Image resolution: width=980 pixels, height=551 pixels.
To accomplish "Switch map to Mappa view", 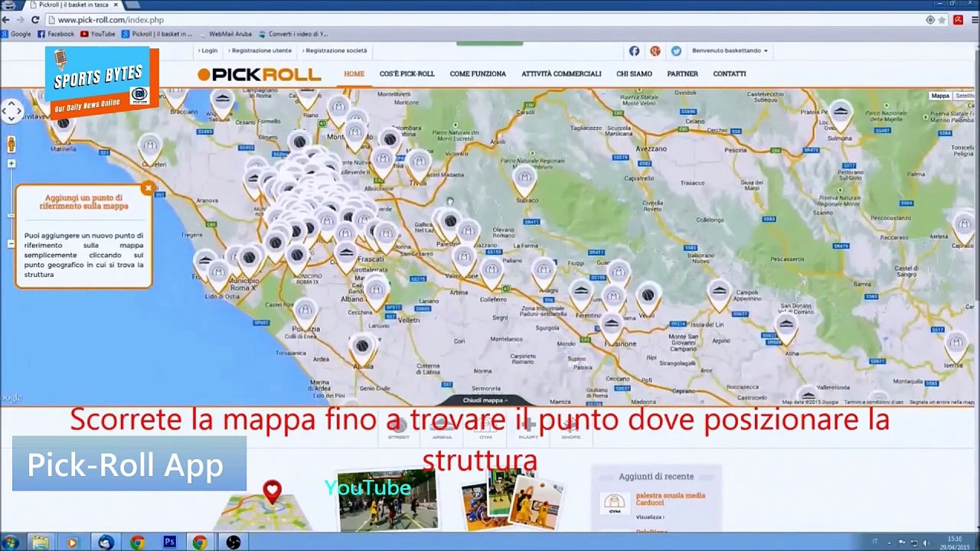I will 940,96.
